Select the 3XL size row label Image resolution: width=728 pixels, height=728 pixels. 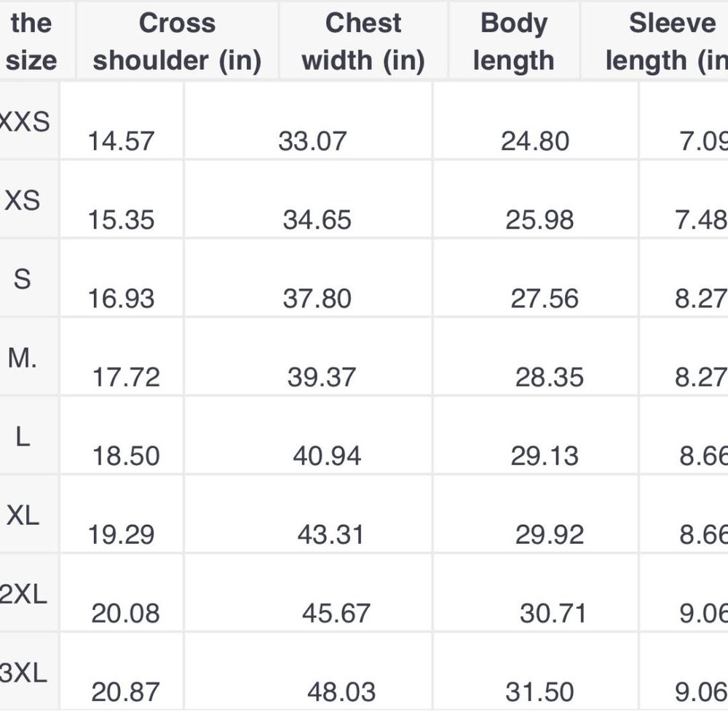pos(23,673)
